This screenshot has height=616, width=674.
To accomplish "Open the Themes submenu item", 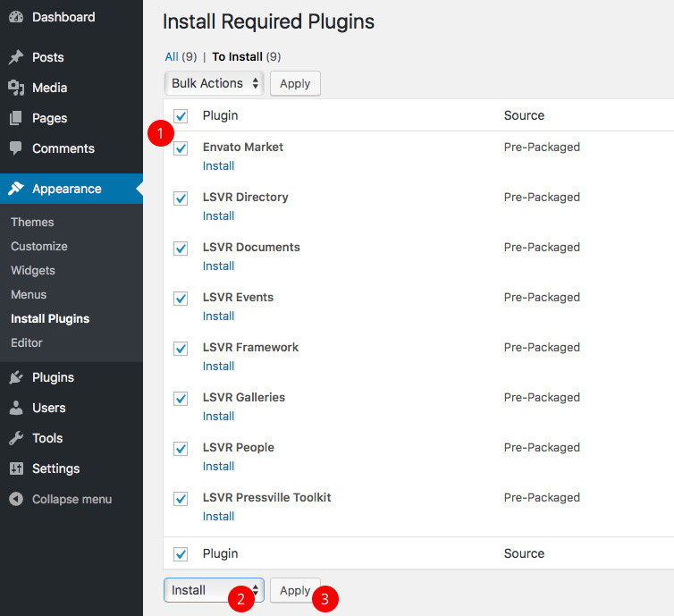I will point(32,222).
